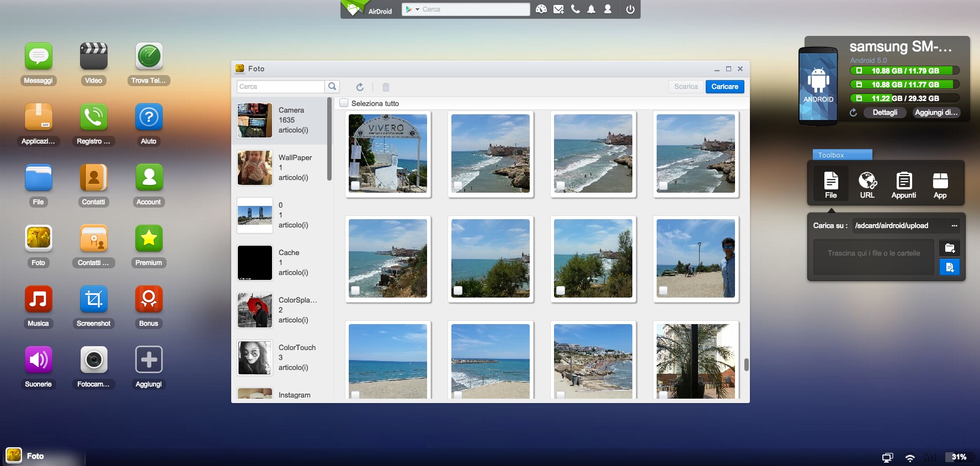Viewport: 980px width, 466px height.
Task: Select the Toolbox tab label
Action: 841,155
